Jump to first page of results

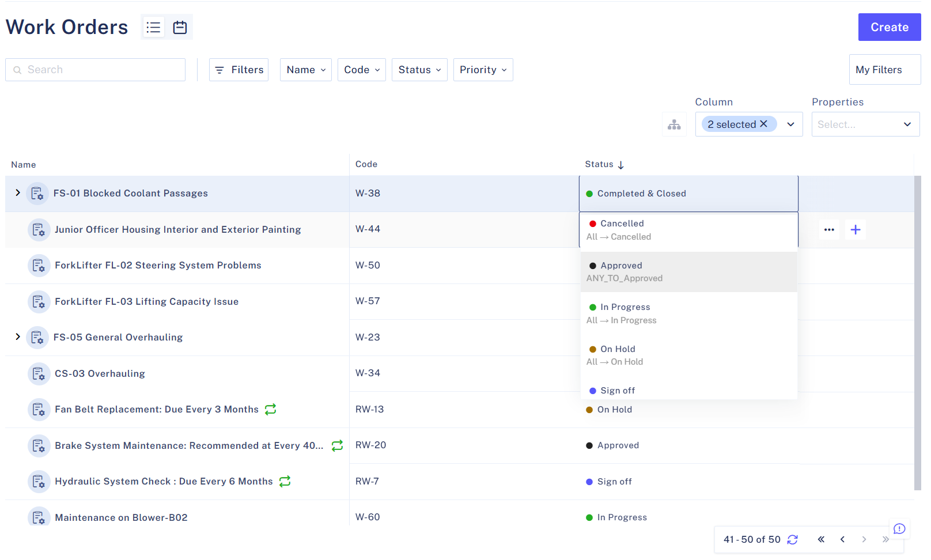click(x=821, y=539)
